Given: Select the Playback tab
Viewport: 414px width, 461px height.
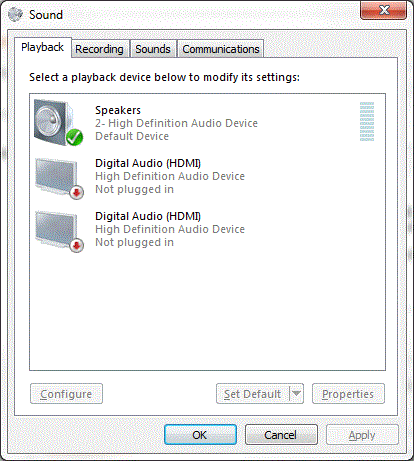Looking at the screenshot, I should [x=42, y=47].
